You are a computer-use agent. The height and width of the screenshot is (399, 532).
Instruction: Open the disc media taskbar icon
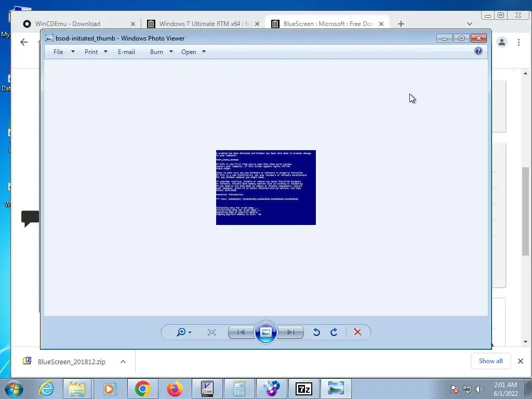click(x=271, y=389)
